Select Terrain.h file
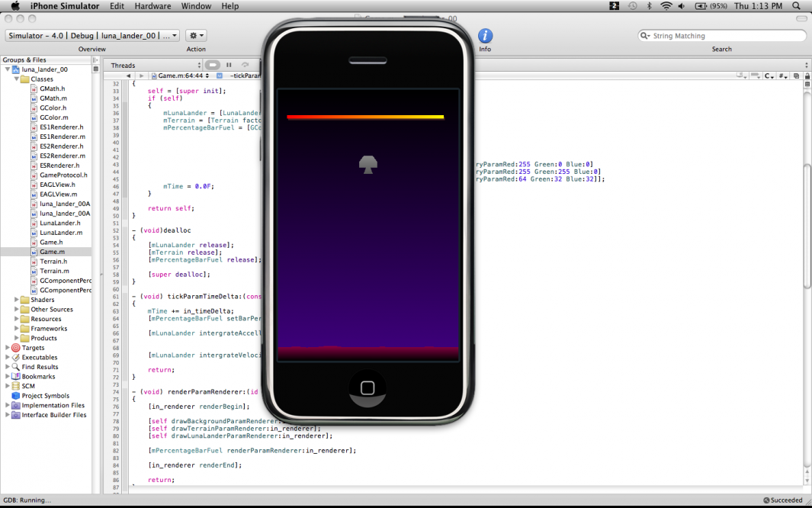 (53, 262)
